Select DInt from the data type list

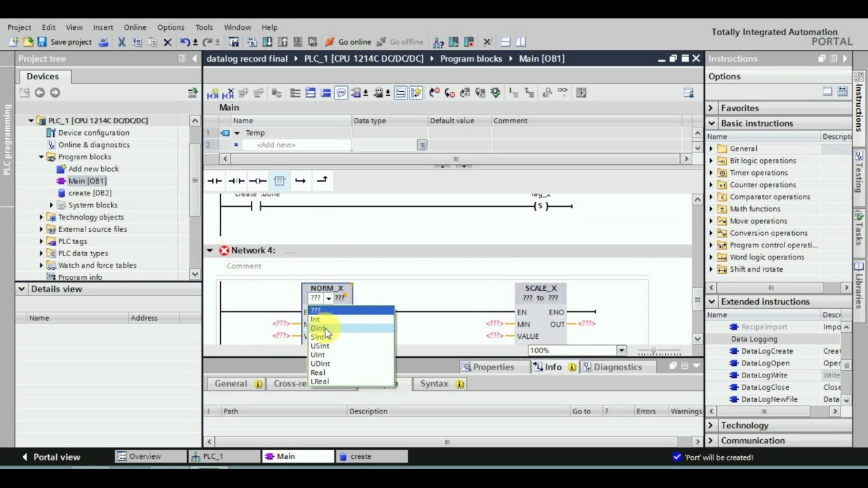(x=351, y=328)
